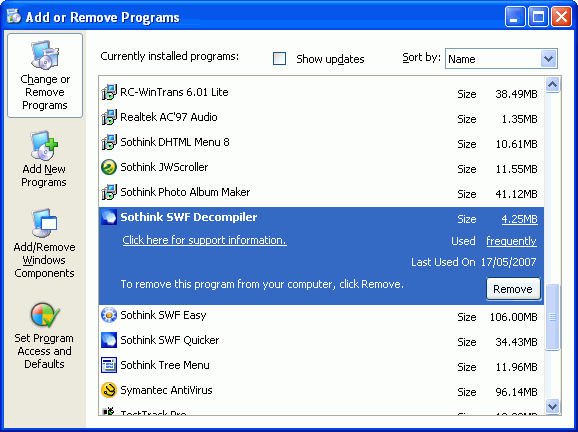This screenshot has width=578, height=432.
Task: Click the 38.49MB size value
Action: pos(516,94)
